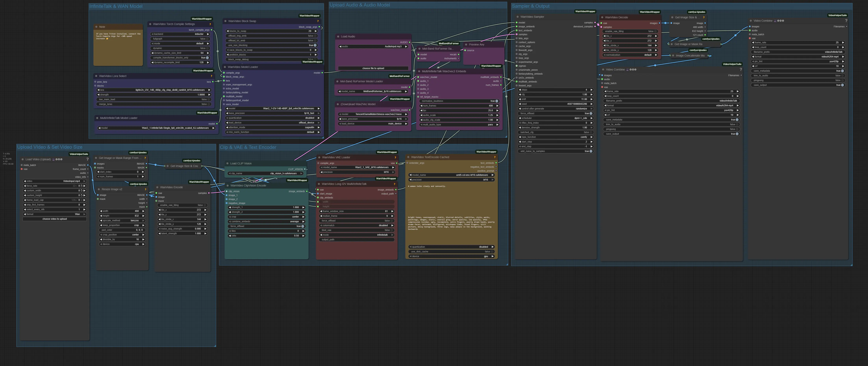The width and height of the screenshot is (868, 366).
Task: Click help icon on WanVideo Torch Compile Settings
Action: [210, 24]
